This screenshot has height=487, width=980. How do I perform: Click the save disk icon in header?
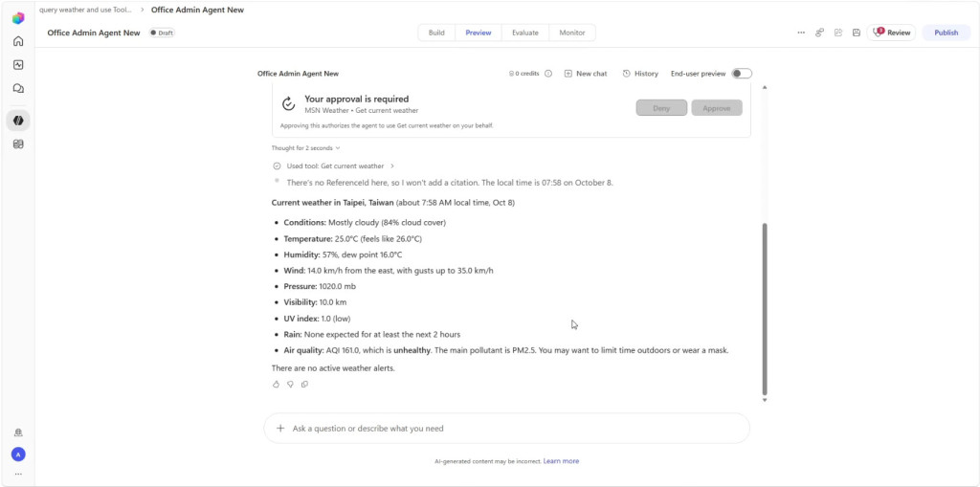(x=857, y=33)
